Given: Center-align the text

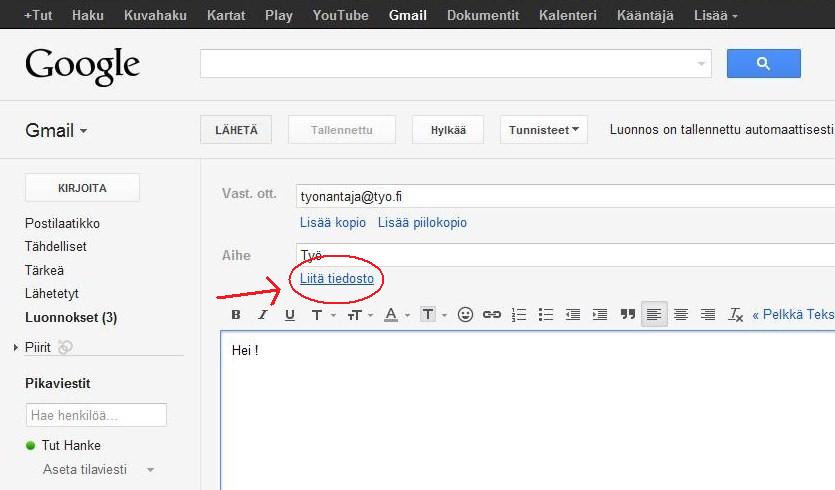Looking at the screenshot, I should point(681,315).
